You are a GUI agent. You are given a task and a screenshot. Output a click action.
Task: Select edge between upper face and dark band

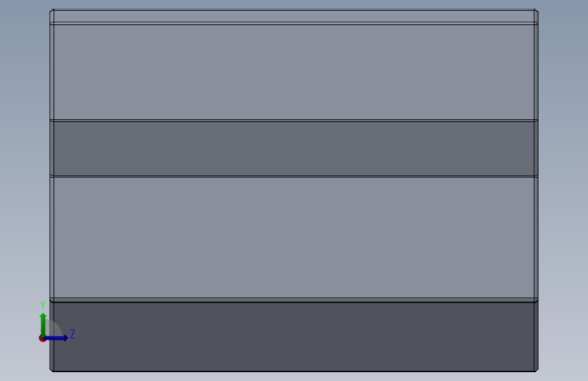pos(294,121)
